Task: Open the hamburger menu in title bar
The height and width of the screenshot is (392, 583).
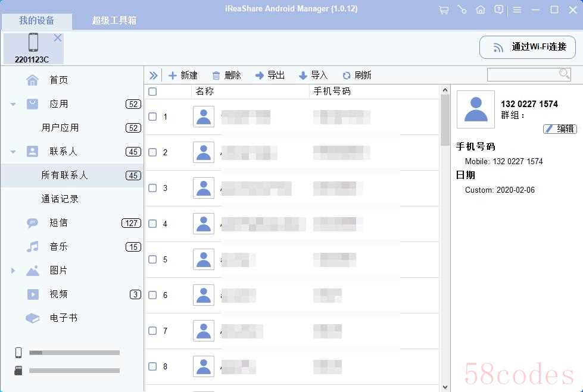Action: click(517, 10)
